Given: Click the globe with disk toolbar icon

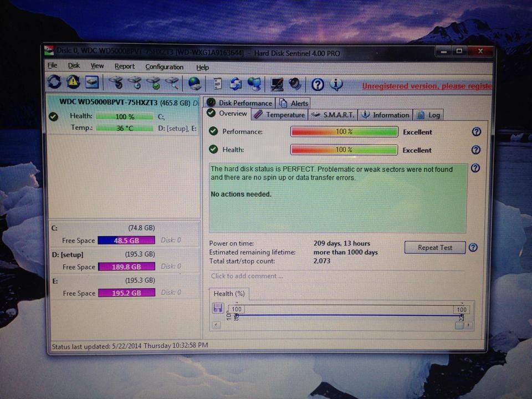Looking at the screenshot, I should pyautogui.click(x=195, y=84).
